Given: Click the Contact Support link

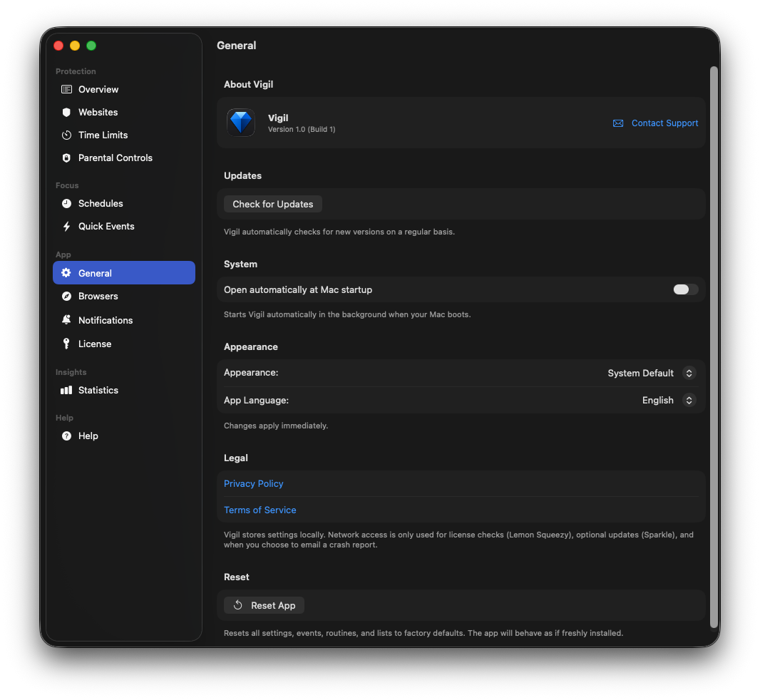Looking at the screenshot, I should (664, 123).
